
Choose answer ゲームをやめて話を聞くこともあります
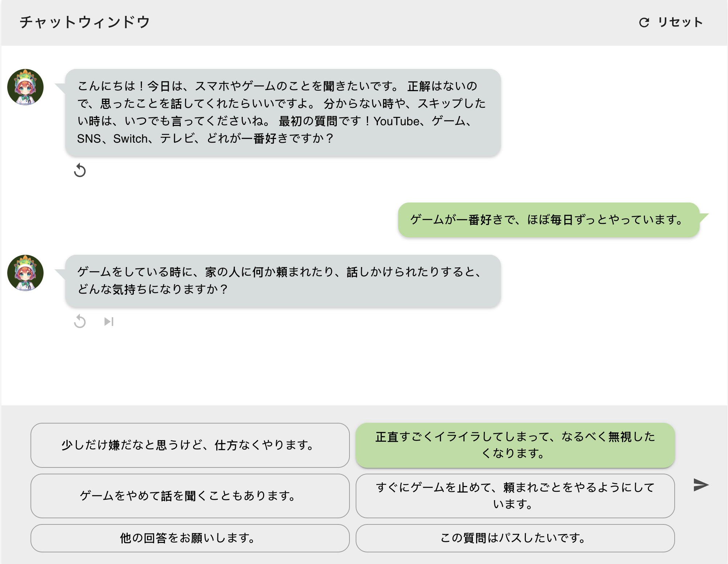pos(190,496)
